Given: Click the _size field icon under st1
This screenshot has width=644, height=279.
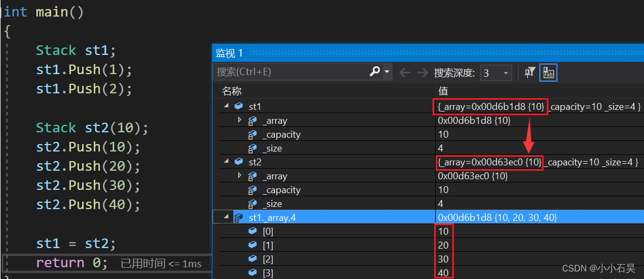Looking at the screenshot, I should point(253,148).
